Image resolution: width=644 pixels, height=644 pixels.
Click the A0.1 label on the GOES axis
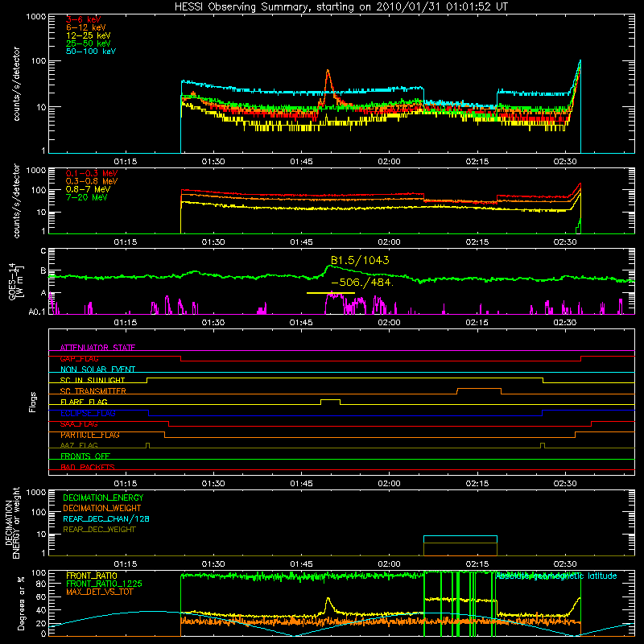tap(37, 312)
